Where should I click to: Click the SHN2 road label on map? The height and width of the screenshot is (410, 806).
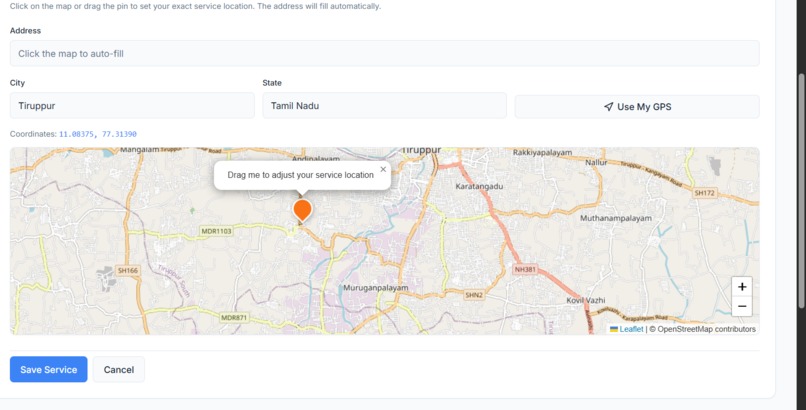coord(473,295)
